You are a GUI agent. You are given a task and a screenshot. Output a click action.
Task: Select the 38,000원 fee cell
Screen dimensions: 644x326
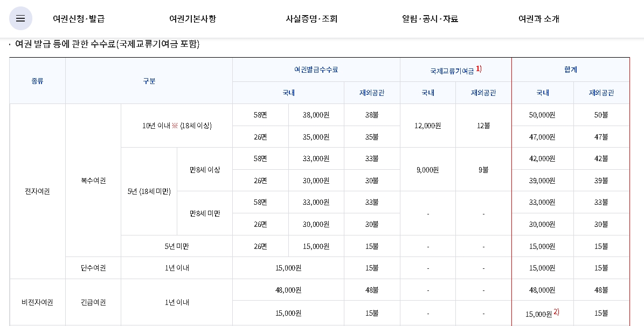(x=316, y=115)
